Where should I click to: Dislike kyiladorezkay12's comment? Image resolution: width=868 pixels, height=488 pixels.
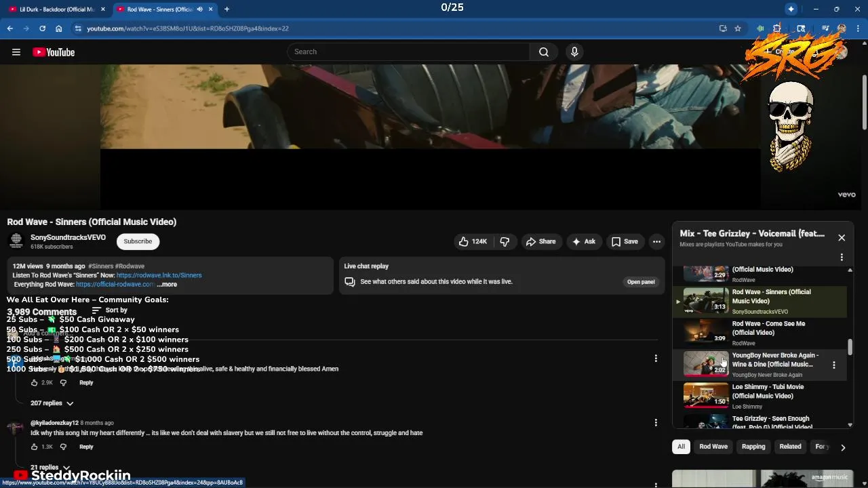[x=63, y=447]
